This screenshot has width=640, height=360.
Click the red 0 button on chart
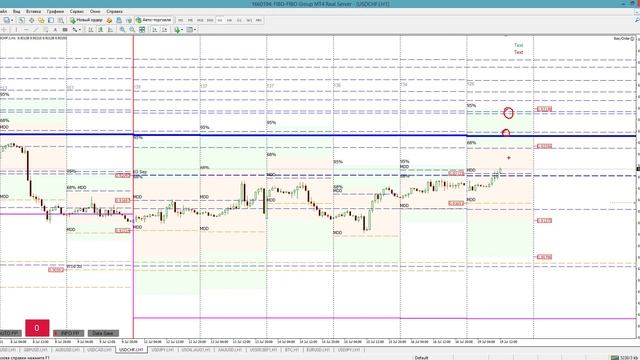(x=37, y=328)
